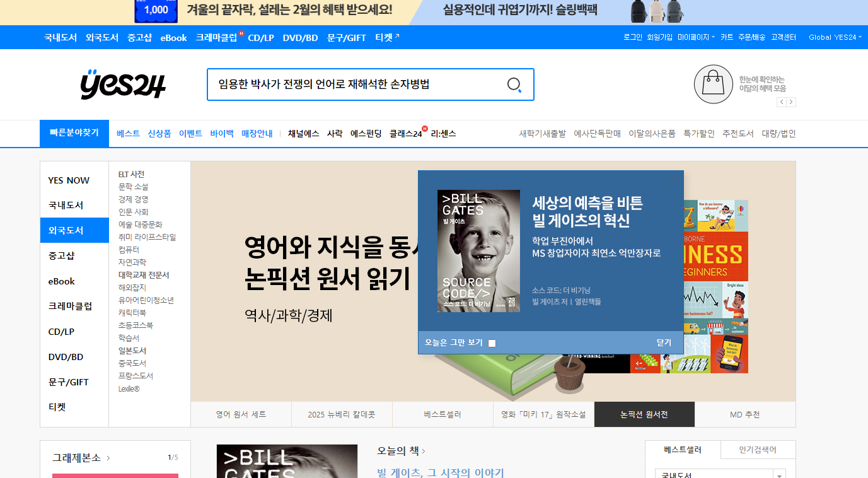The width and height of the screenshot is (868, 478).
Task: Expand the 그래제본소 section arrow
Action: click(x=108, y=458)
